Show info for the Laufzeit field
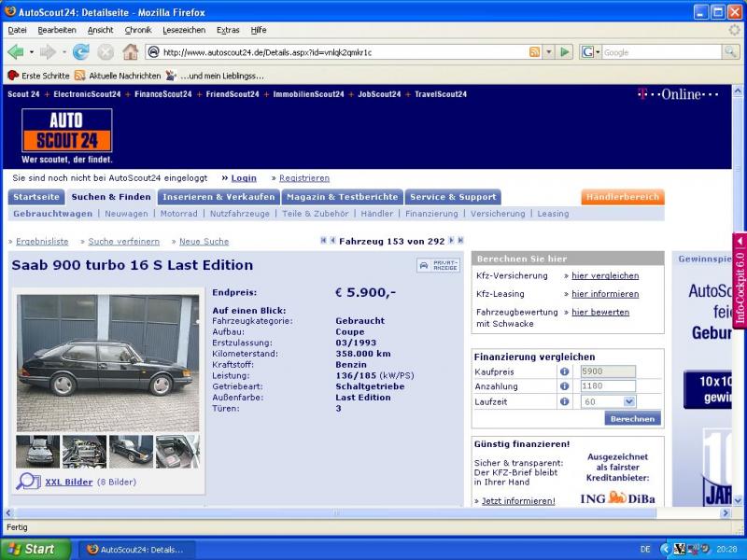The height and width of the screenshot is (560, 747). pos(564,401)
